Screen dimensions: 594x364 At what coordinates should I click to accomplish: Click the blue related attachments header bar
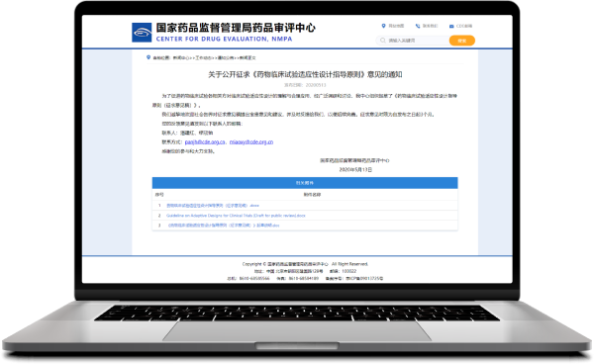point(305,183)
